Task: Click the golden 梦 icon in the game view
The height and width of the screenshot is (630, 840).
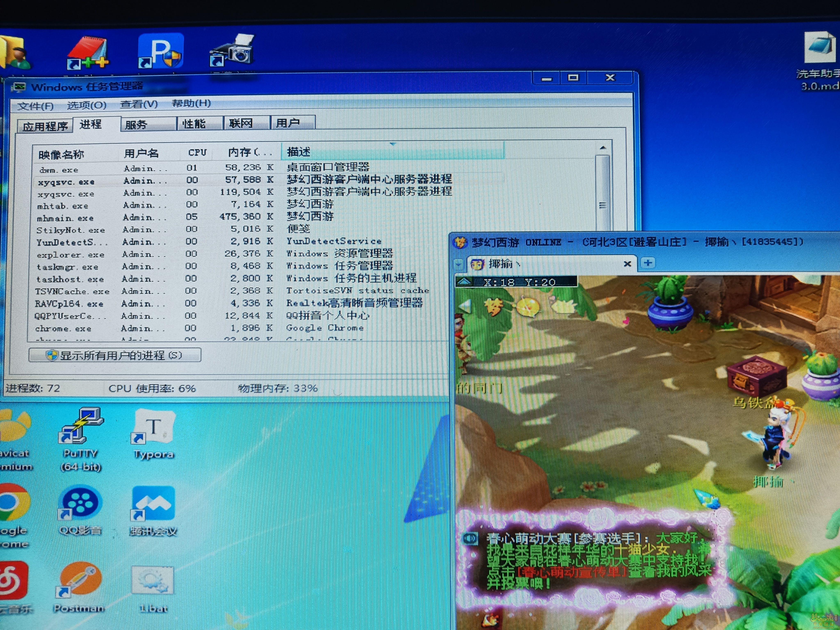Action: 494,306
